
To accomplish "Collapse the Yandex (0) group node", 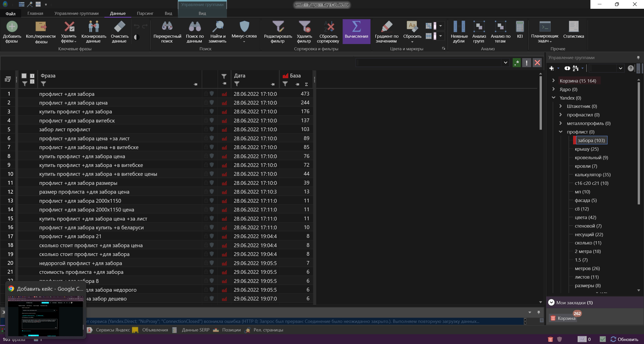I will coord(553,98).
